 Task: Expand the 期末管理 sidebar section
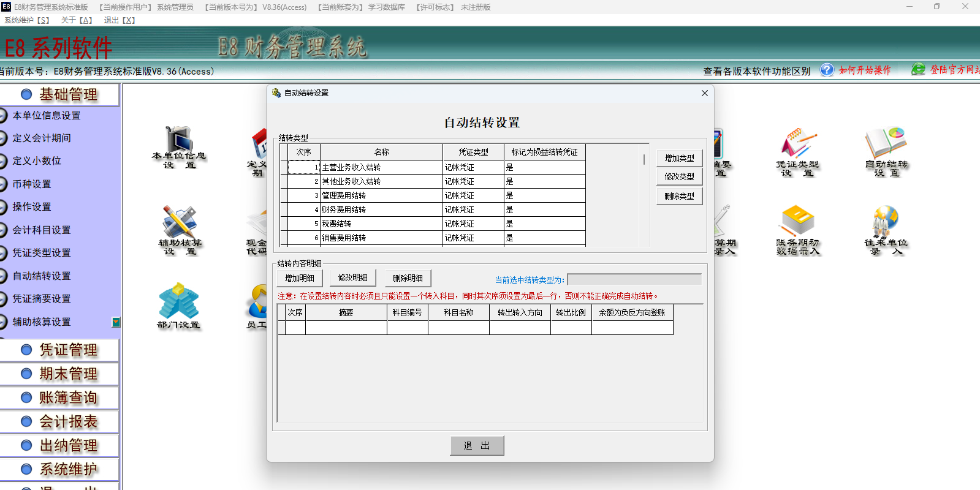coord(60,374)
